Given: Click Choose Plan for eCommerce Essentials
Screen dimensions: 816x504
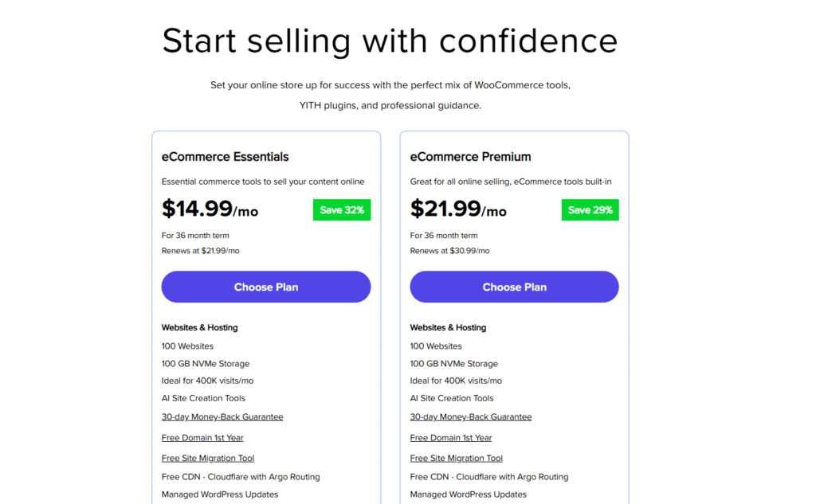Looking at the screenshot, I should pos(265,287).
